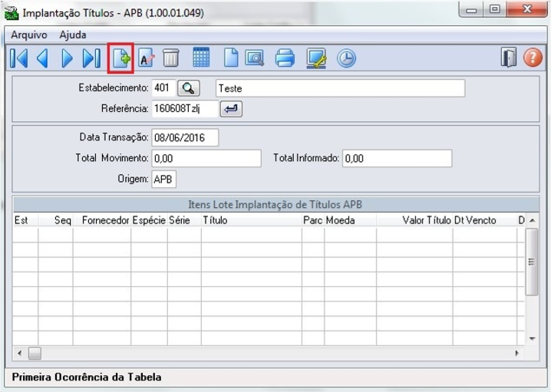Jump to last record arrow icon

coord(91,58)
